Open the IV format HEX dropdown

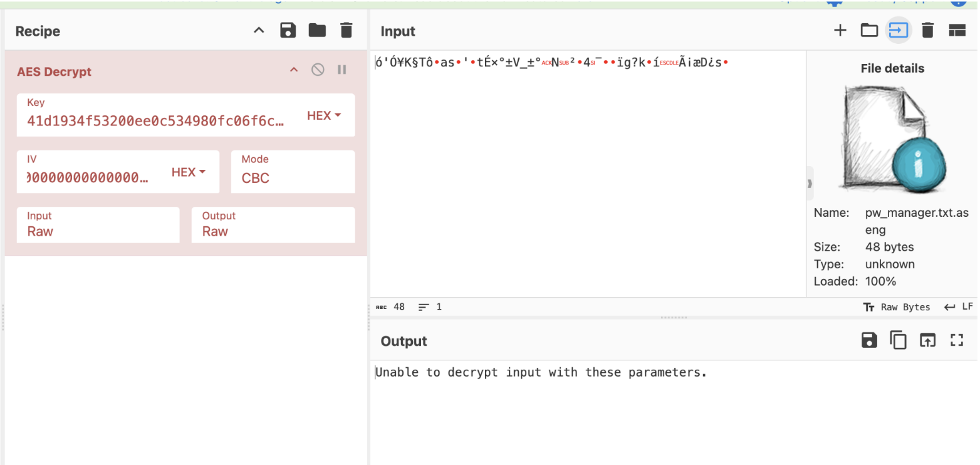pos(189,172)
